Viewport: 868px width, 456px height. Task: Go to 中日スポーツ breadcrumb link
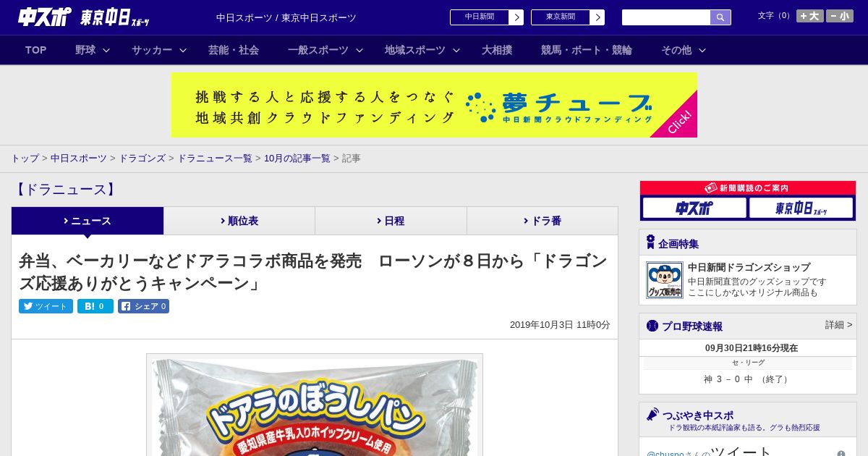(x=79, y=159)
